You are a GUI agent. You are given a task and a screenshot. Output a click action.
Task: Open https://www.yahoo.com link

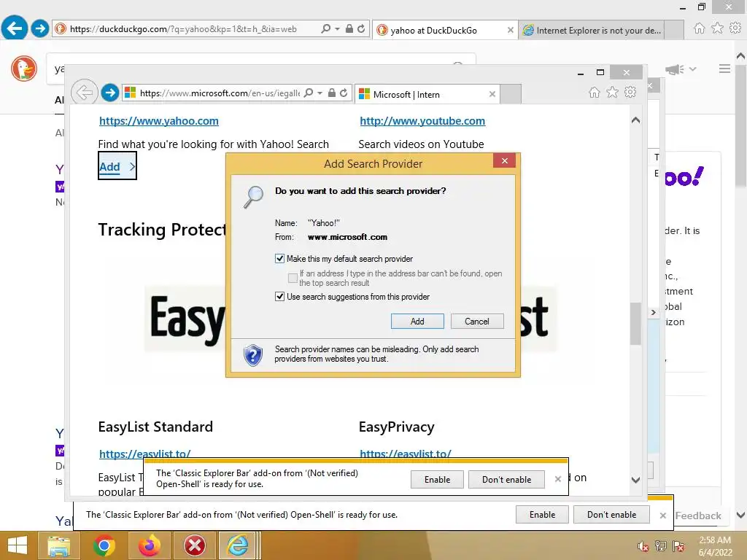pyautogui.click(x=158, y=121)
